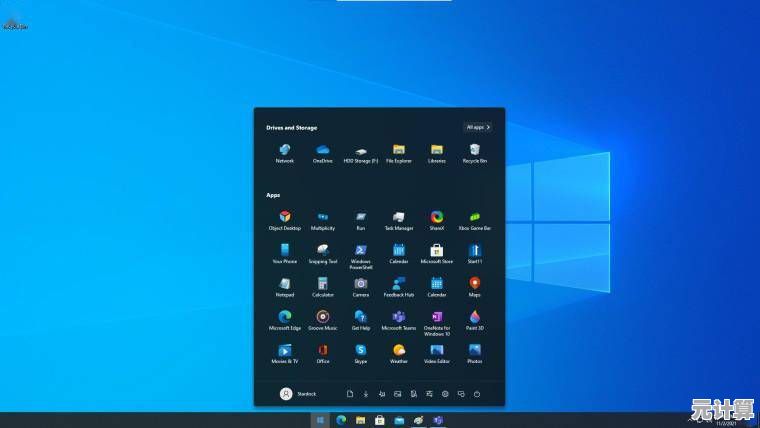Open the HDD Storage drive shortcut
Viewport: 760px width, 428px height.
point(361,154)
